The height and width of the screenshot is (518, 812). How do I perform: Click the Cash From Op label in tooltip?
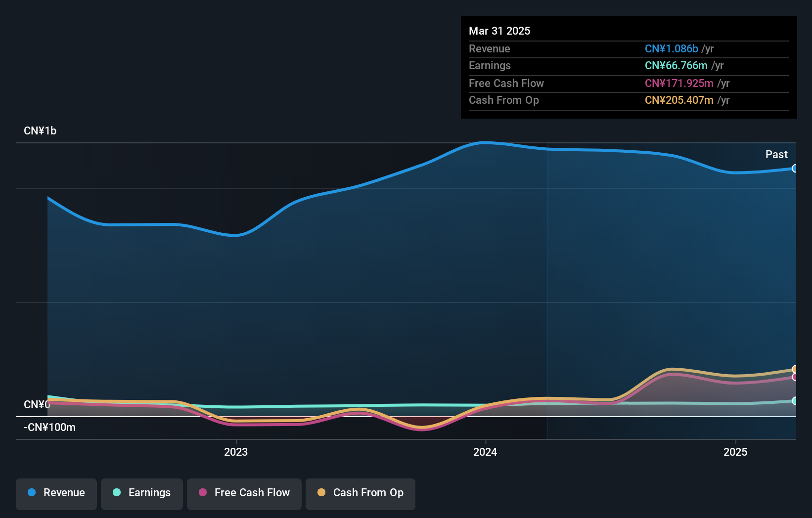[x=504, y=100]
